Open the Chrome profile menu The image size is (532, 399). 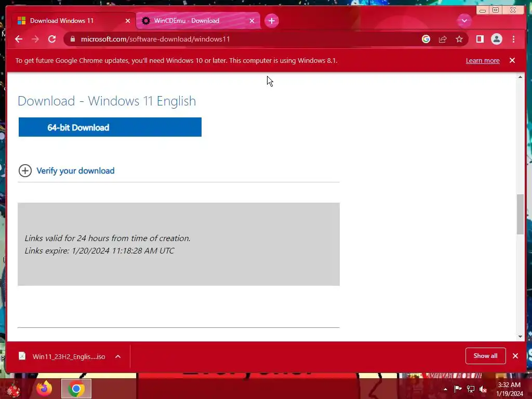[496, 39]
